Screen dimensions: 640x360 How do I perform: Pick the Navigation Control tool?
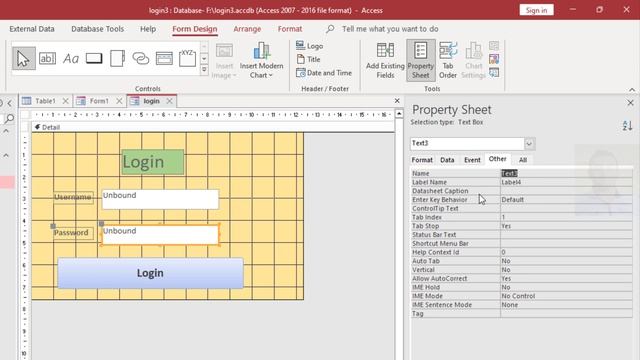click(164, 58)
